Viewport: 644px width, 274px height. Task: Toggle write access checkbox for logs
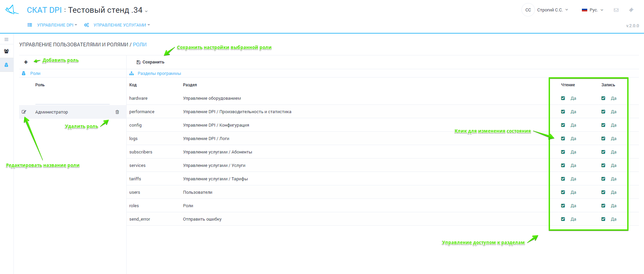click(603, 139)
